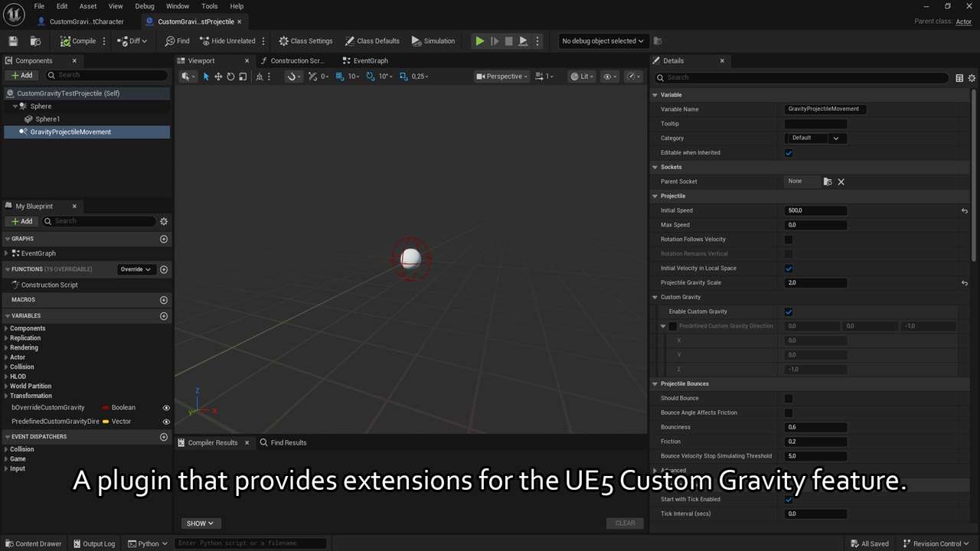The height and width of the screenshot is (551, 980).
Task: Click the Compile button
Action: pos(79,41)
